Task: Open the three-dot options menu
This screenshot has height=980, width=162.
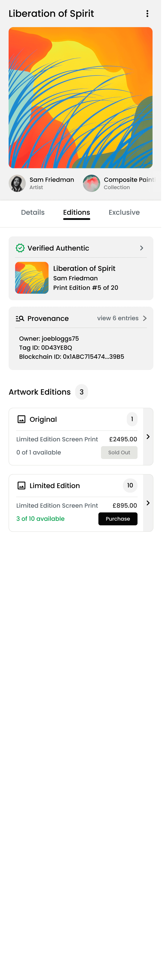Action: [x=147, y=14]
